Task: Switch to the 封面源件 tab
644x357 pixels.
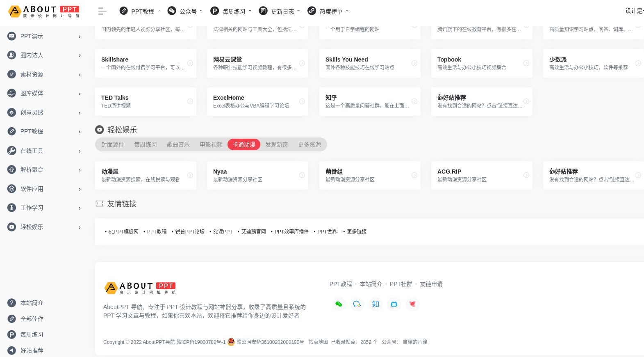Action: point(113,144)
